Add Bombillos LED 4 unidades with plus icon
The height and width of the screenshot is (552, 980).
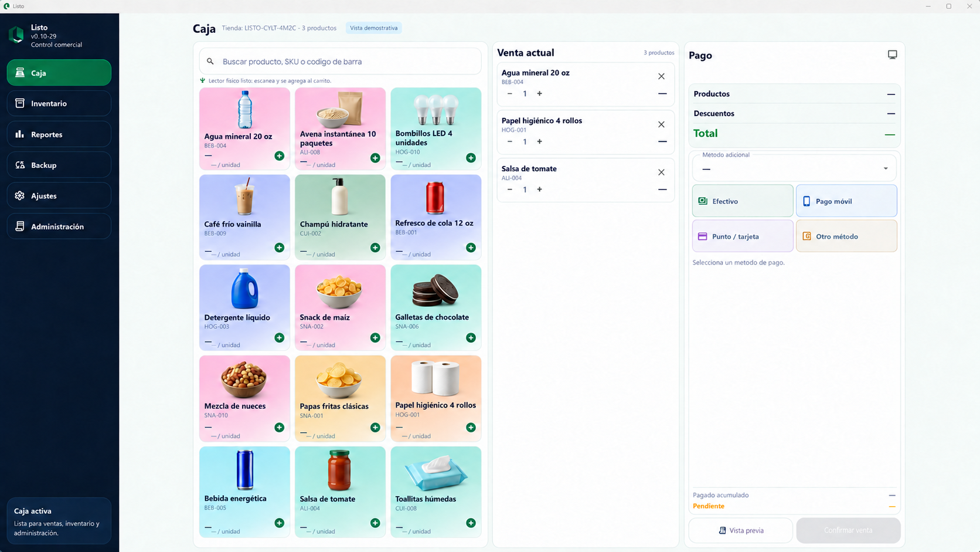(x=471, y=158)
